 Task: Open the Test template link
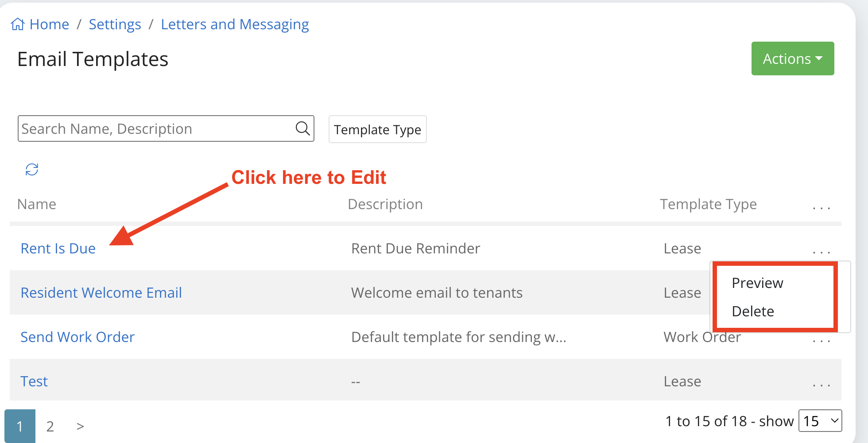pyautogui.click(x=34, y=381)
